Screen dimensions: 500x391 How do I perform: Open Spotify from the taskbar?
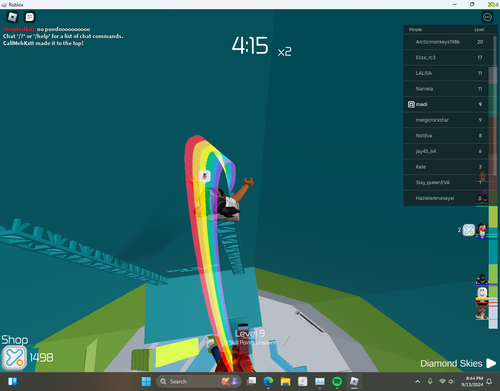pyautogui.click(x=337, y=381)
